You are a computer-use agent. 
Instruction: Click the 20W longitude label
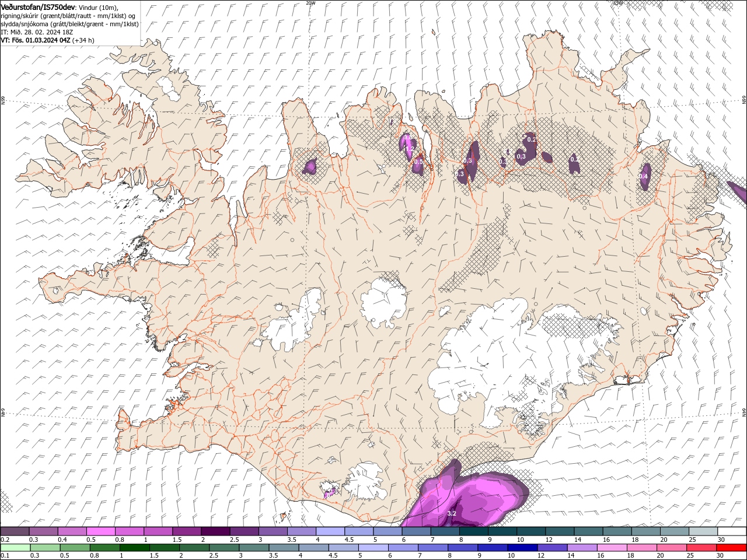[310, 3]
